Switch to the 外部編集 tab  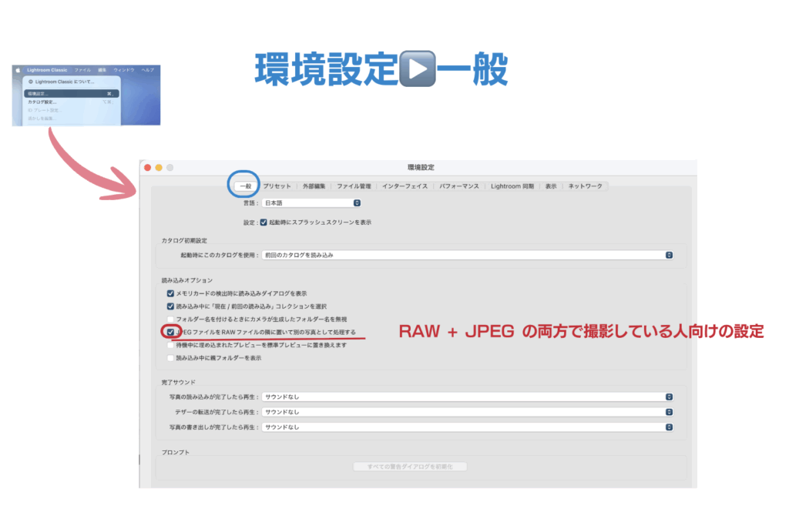[x=314, y=186]
